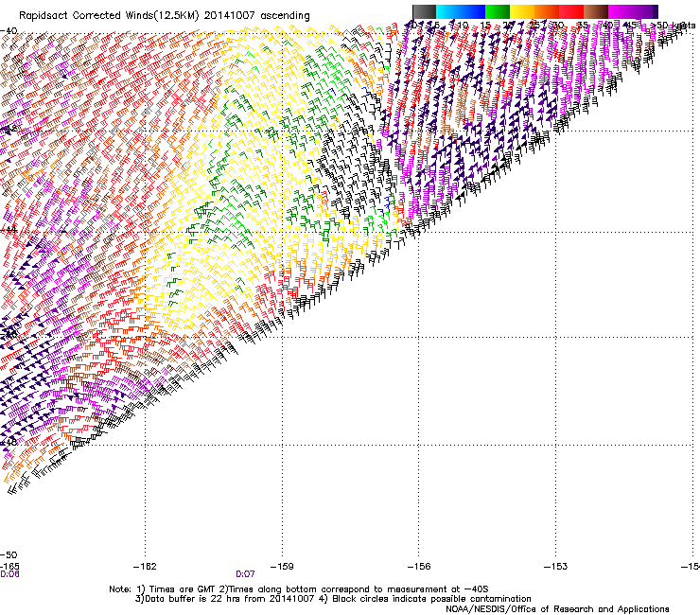Click the orange 25-30 knot legend segment
Image resolution: width=700 pixels, height=615 pixels.
547,11
